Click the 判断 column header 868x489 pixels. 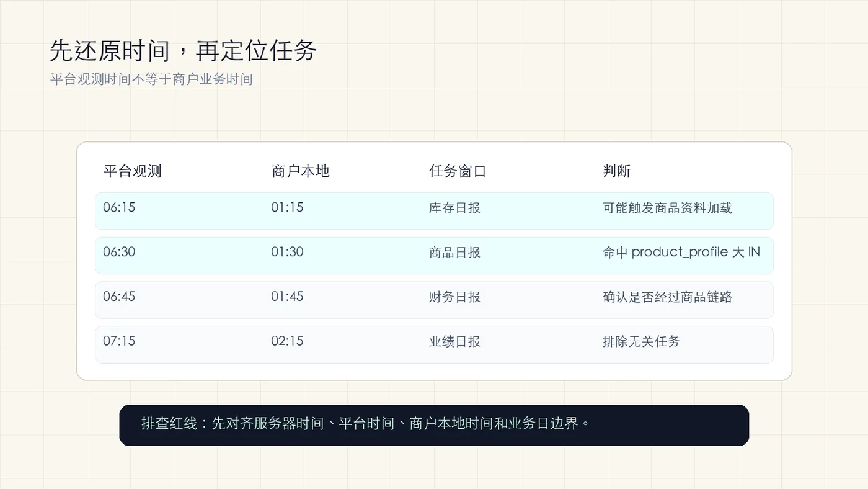(617, 171)
